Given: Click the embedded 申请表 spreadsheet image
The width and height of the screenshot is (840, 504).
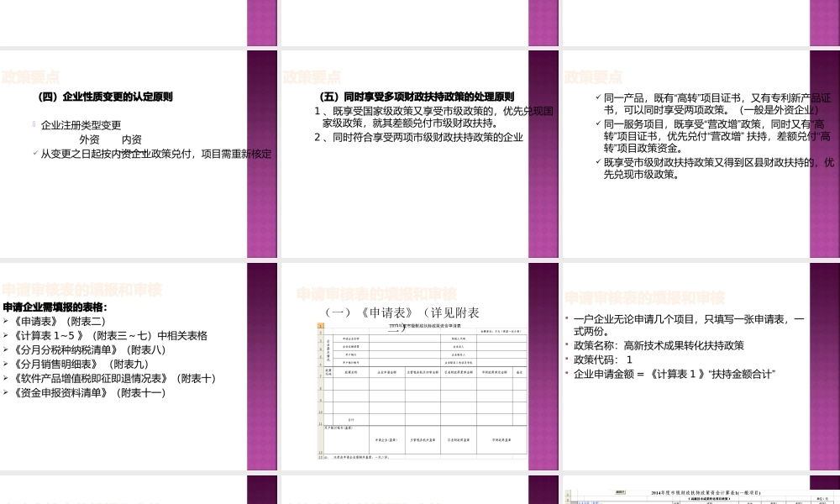Looking at the screenshot, I should pyautogui.click(x=423, y=391).
